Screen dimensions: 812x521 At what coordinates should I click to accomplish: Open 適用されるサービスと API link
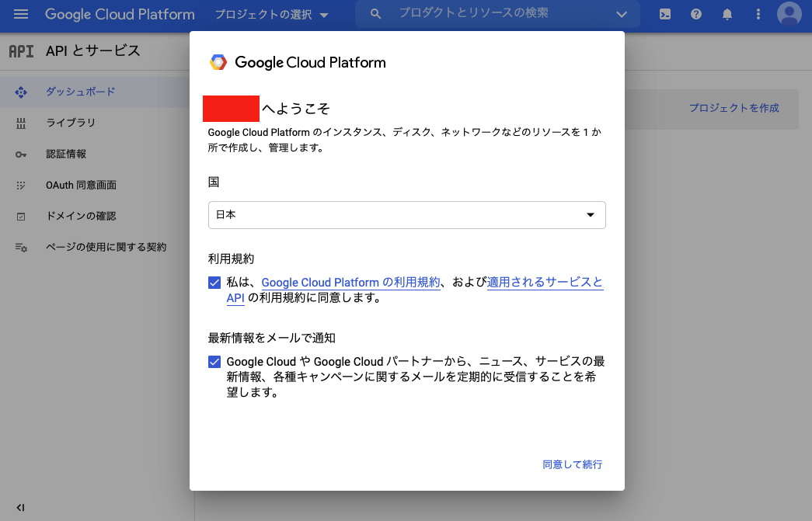pos(545,283)
